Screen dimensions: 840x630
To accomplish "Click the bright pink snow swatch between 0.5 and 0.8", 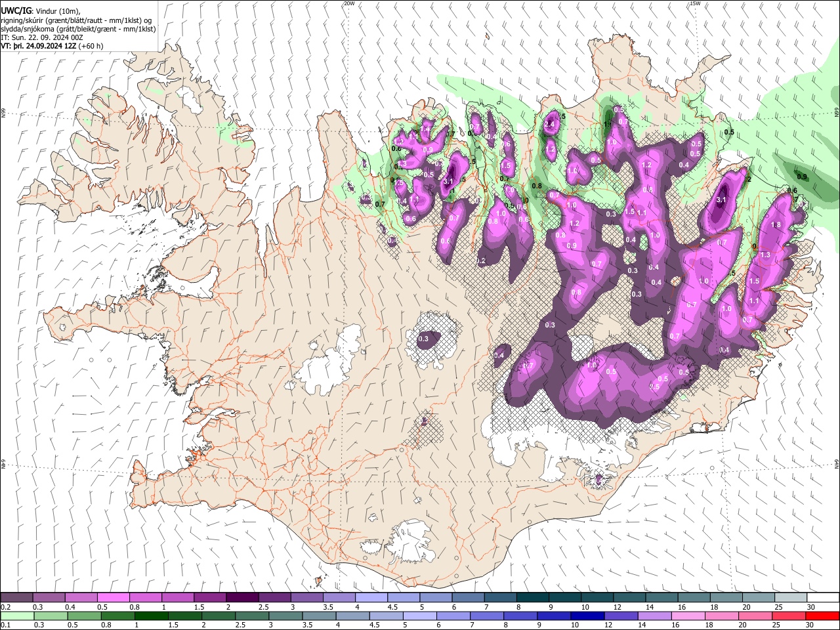I will click(x=113, y=598).
